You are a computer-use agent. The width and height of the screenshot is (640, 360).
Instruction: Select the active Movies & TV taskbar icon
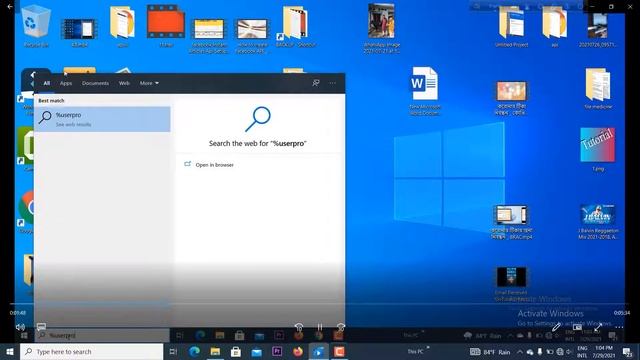(x=318, y=351)
